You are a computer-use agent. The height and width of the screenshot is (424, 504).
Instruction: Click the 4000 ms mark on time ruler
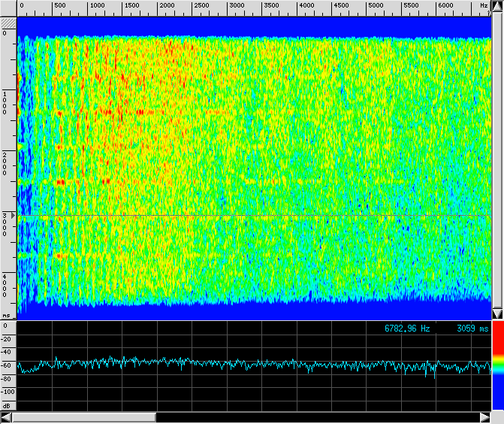pyautogui.click(x=5, y=286)
